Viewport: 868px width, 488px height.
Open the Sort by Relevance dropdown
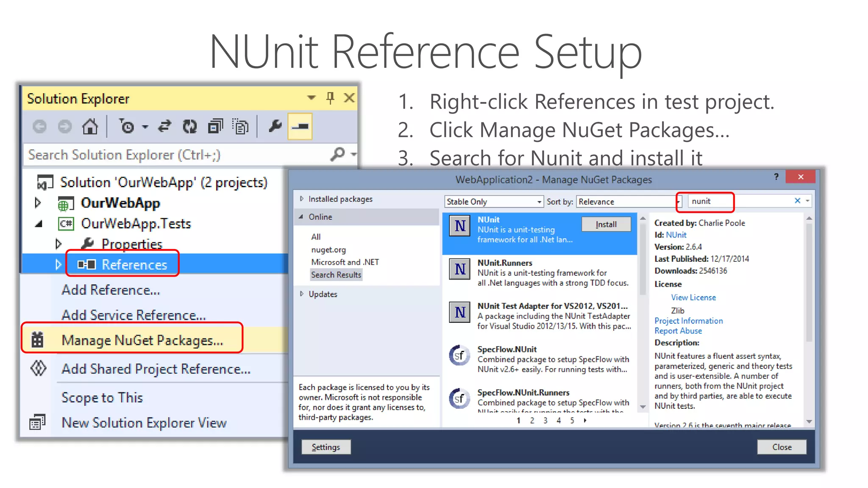coord(628,202)
